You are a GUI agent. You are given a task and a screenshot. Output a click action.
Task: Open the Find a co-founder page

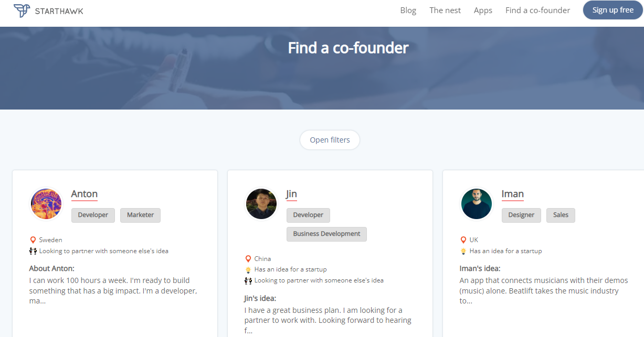[x=537, y=10]
